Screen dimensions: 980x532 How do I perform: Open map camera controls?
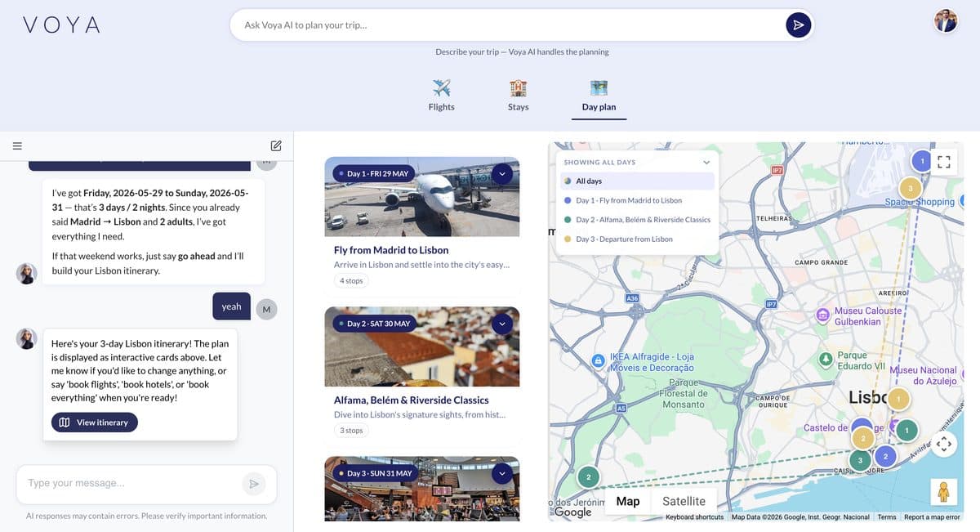click(944, 444)
